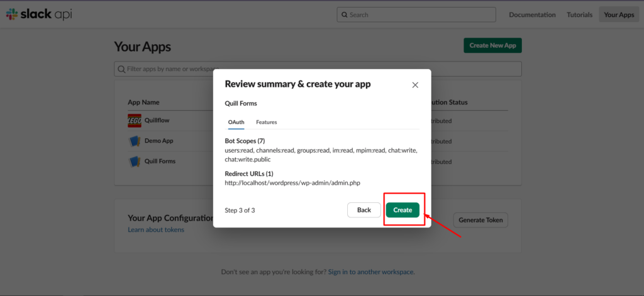
Task: Close the Review summary dialog
Action: pyautogui.click(x=415, y=85)
